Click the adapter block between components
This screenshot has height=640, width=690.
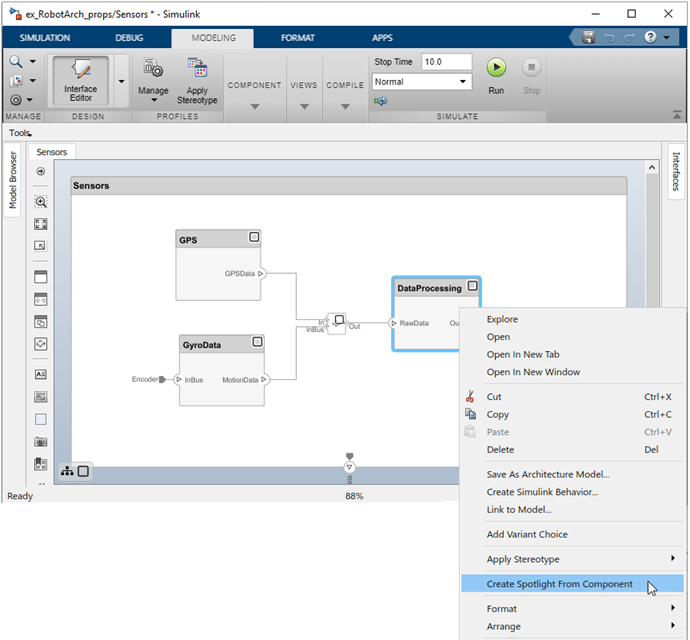pos(337,324)
